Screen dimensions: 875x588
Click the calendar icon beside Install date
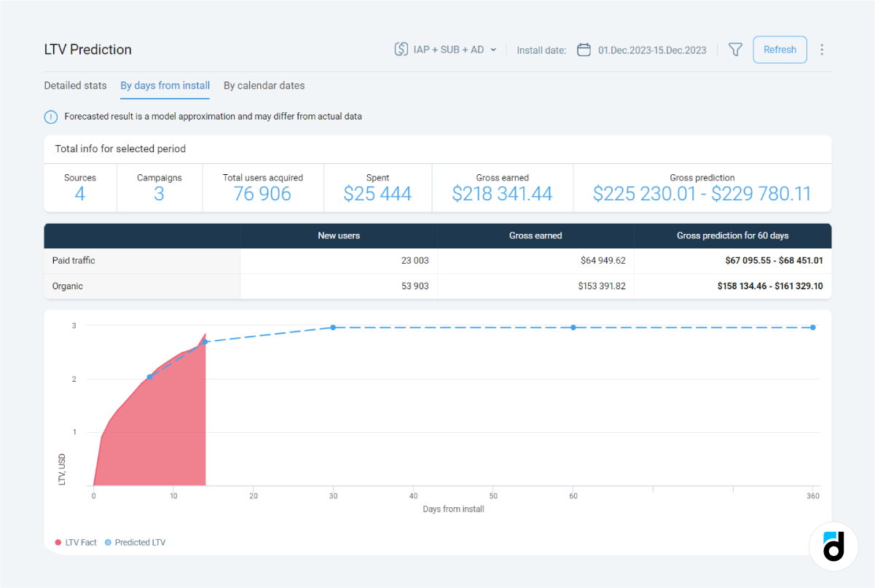[584, 50]
